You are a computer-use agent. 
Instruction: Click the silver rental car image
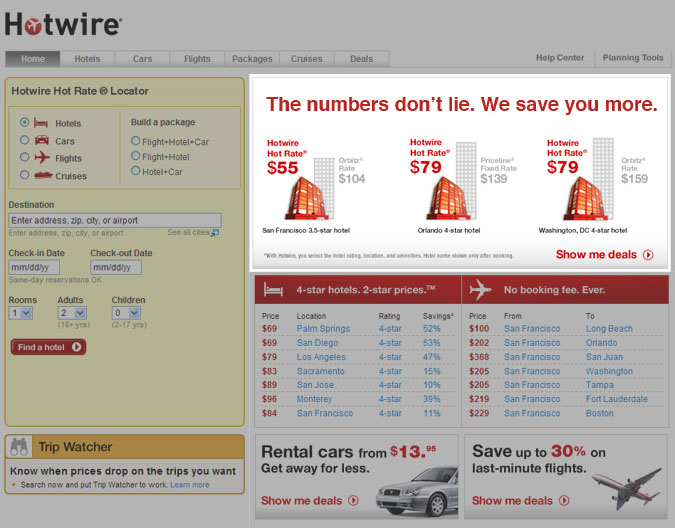[x=417, y=491]
